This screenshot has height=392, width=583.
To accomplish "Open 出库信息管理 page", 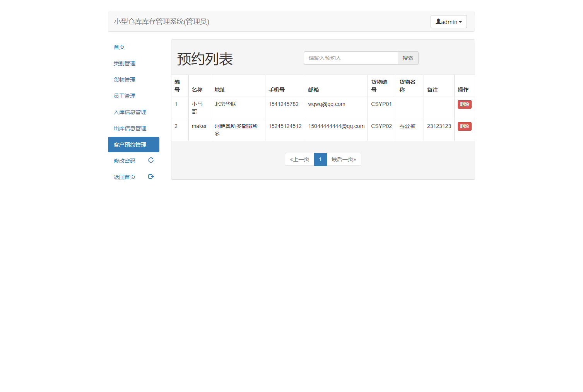I will 133,128.
